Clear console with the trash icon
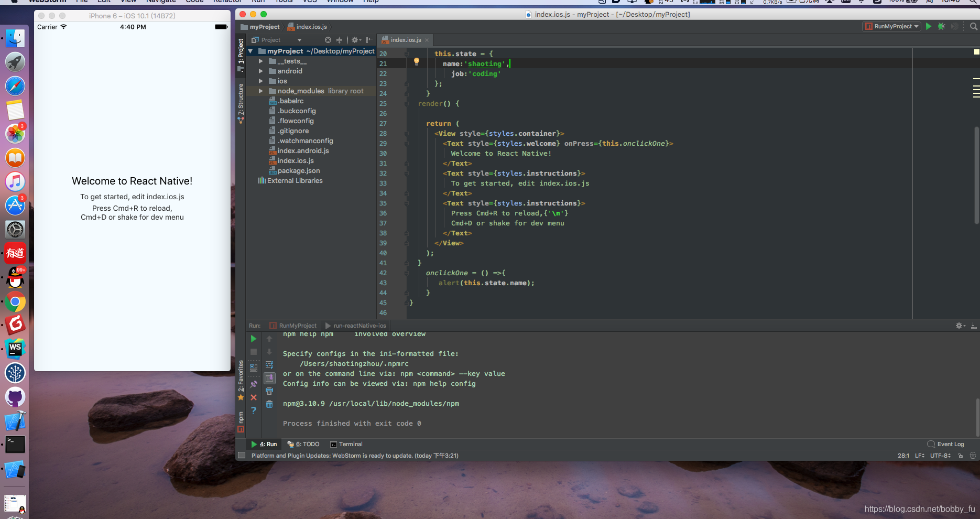The height and width of the screenshot is (519, 980). click(269, 404)
